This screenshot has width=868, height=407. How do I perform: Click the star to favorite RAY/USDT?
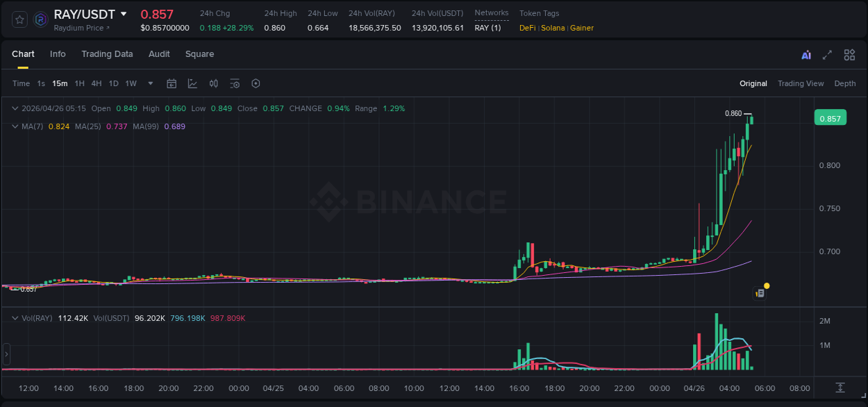pyautogui.click(x=19, y=19)
